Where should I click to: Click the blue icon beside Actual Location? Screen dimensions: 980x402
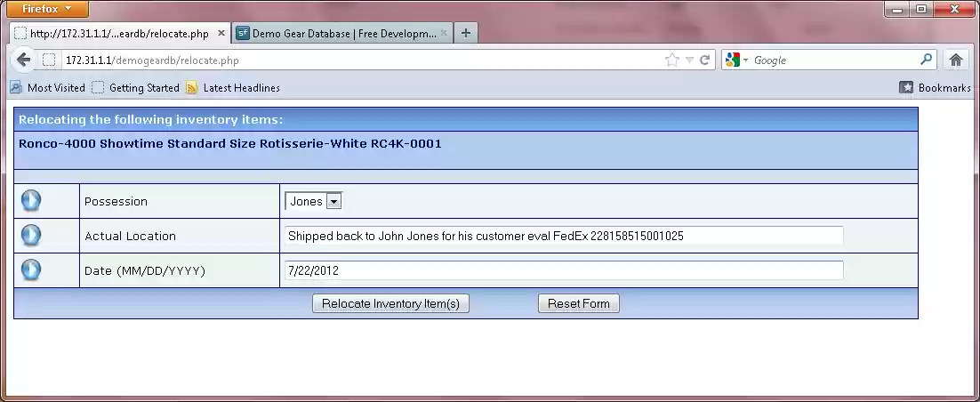point(31,235)
